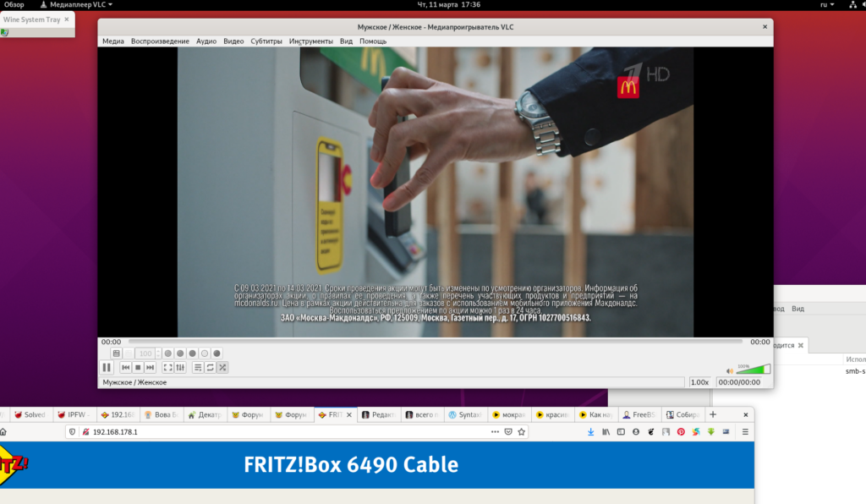The height and width of the screenshot is (504, 866).
Task: Show the VLC playlist
Action: coord(198,367)
